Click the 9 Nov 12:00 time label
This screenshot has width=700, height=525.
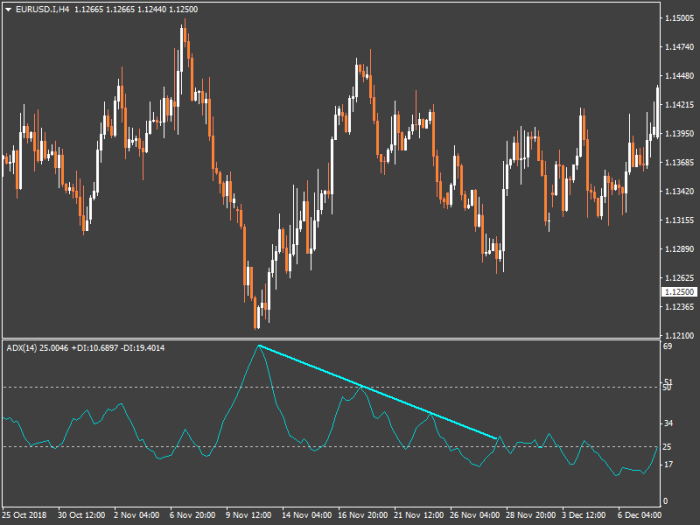coord(249,515)
